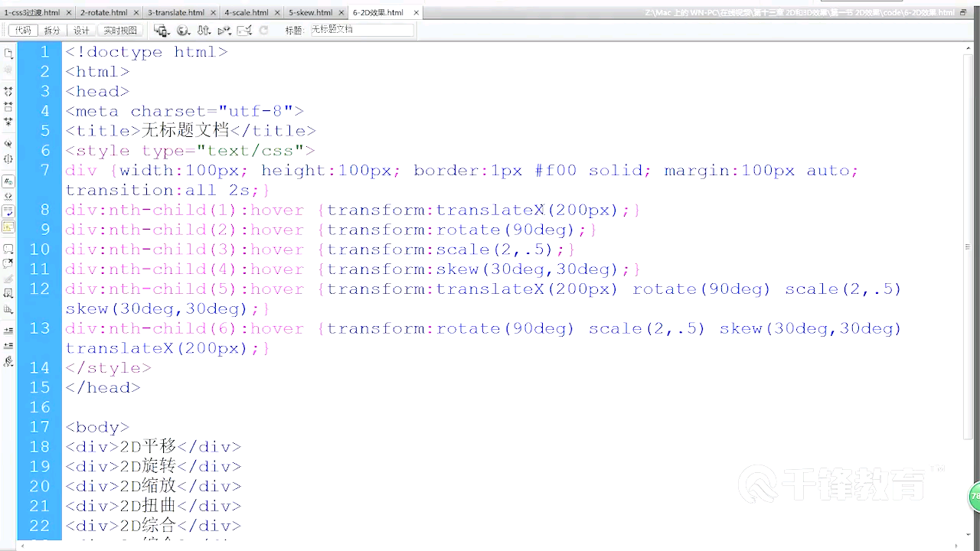Close the 1-css3过渡.html tab

click(68, 13)
